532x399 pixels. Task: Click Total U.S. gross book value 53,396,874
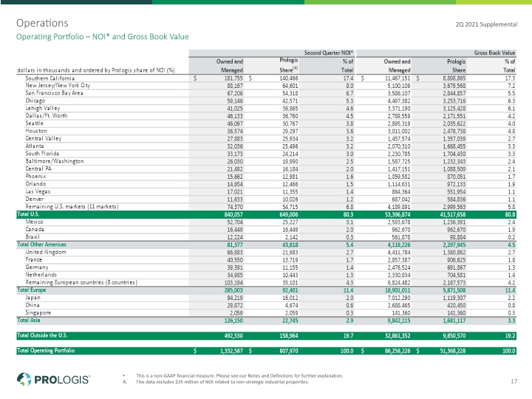pos(398,214)
